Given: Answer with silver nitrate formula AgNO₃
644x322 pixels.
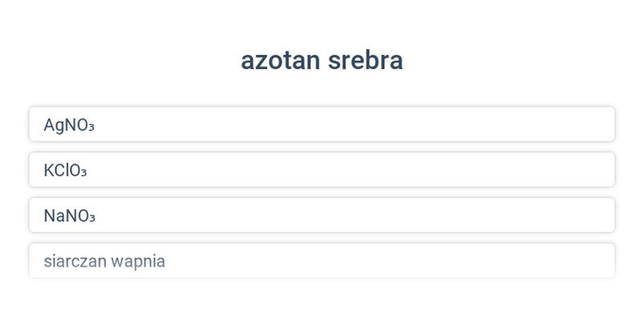Looking at the screenshot, I should [322, 124].
